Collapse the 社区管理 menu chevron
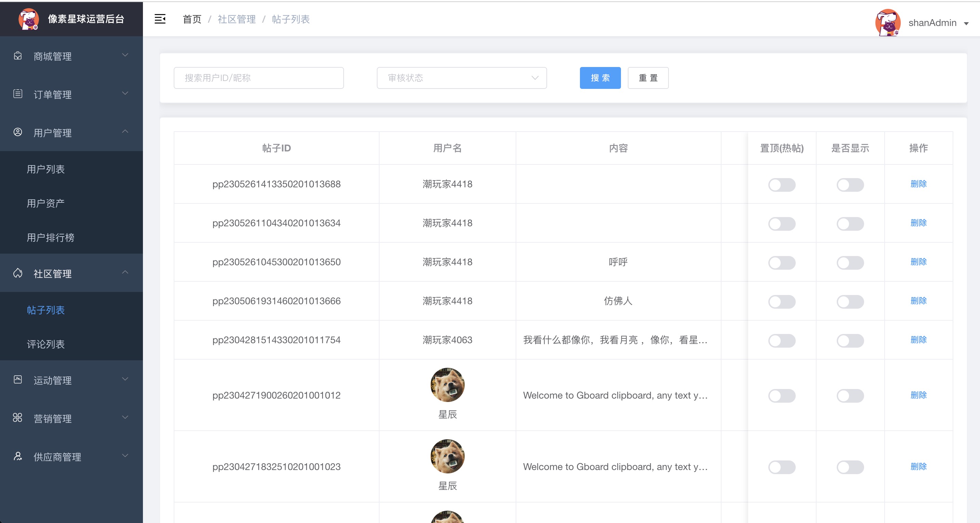Image resolution: width=980 pixels, height=523 pixels. [x=125, y=272]
